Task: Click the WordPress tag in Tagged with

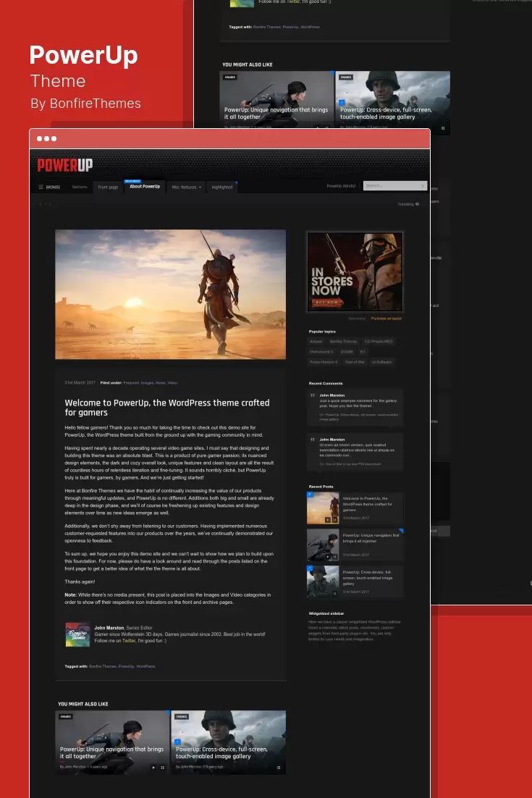Action: (145, 666)
